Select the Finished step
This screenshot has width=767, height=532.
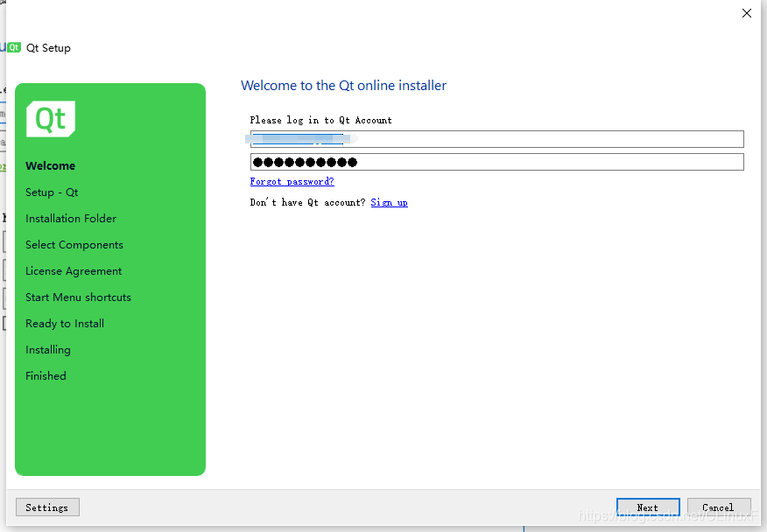pos(46,376)
